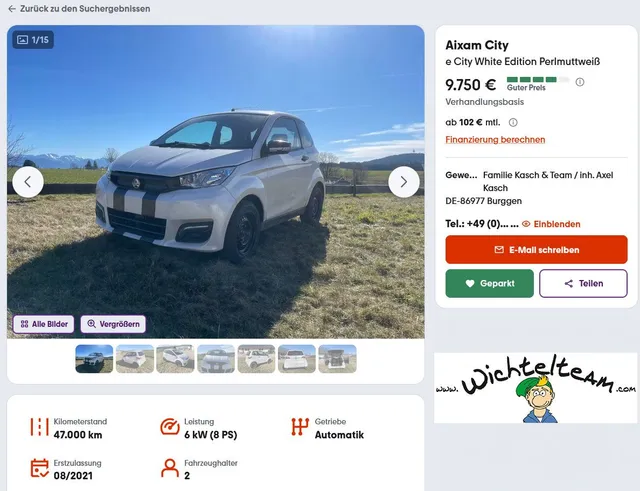Show the previous car photo

pos(28,182)
